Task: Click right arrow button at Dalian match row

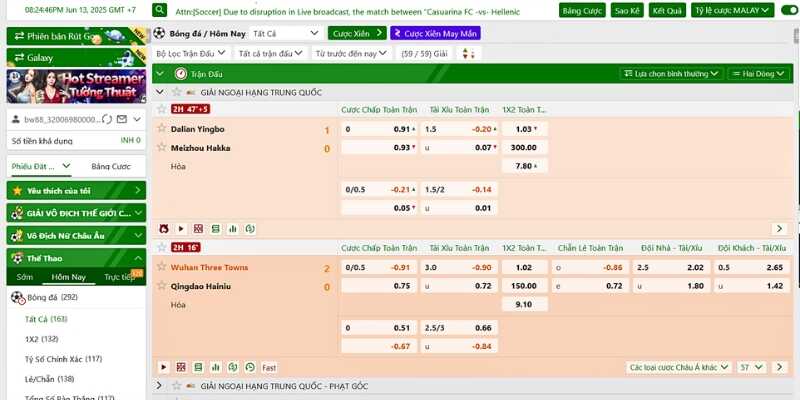Action: (780, 228)
